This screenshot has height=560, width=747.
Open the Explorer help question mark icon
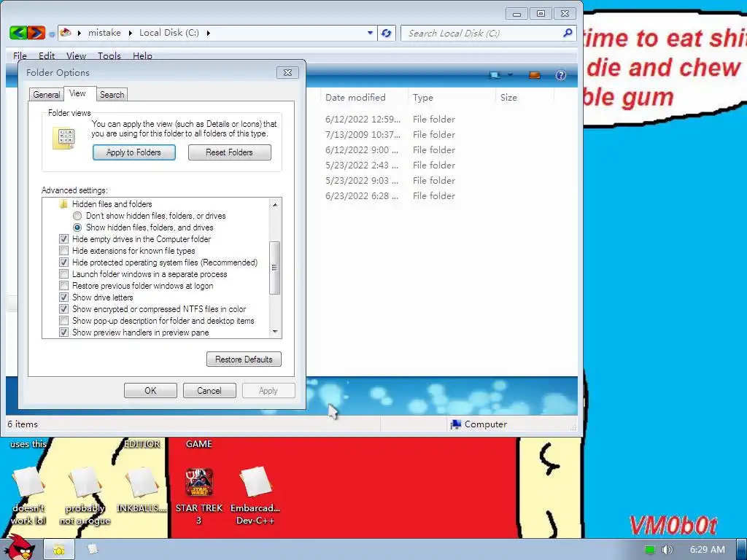561,75
